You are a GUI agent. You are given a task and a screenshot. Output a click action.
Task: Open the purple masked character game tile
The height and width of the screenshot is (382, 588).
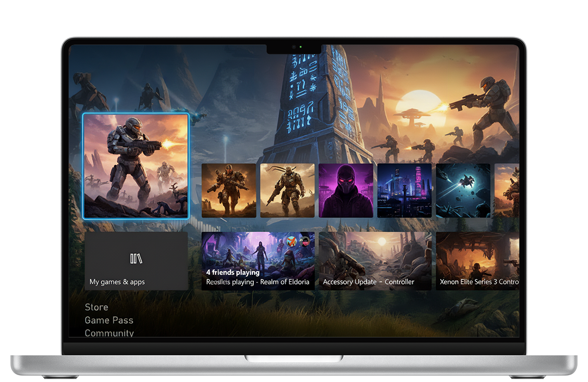pos(346,191)
